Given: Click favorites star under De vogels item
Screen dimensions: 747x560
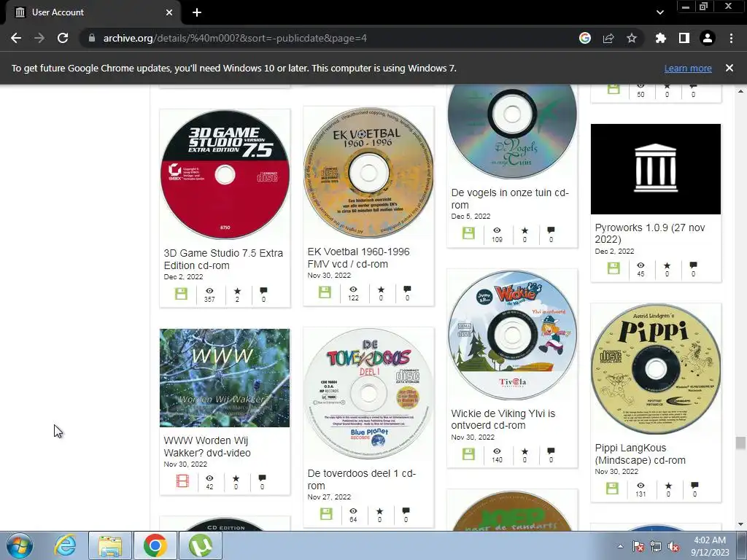Looking at the screenshot, I should 525,230.
